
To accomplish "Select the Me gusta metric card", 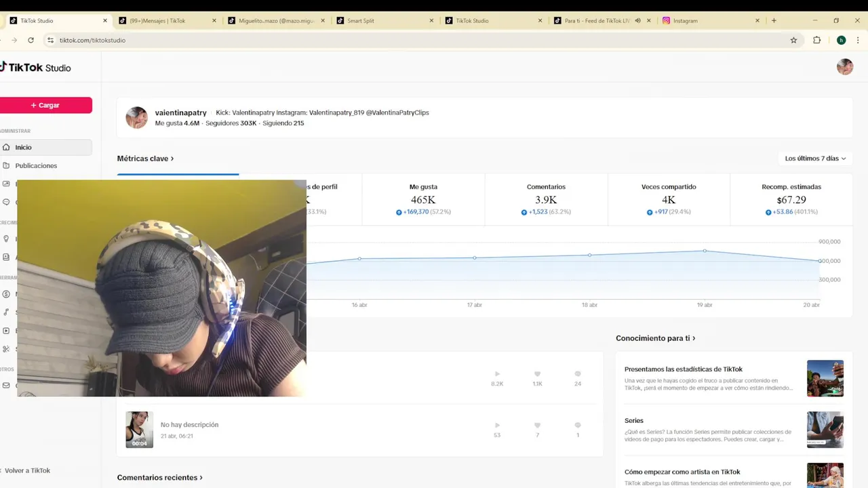I will click(x=423, y=199).
